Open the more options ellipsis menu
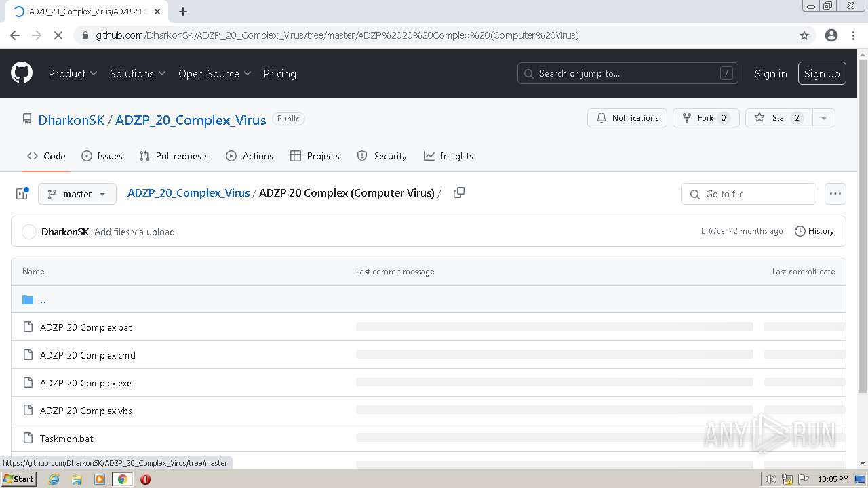Viewport: 868px width, 488px height. (835, 194)
